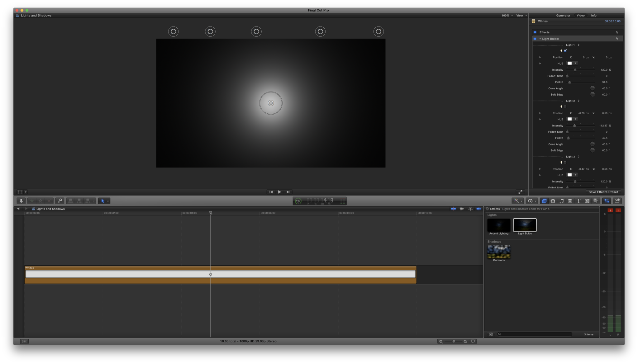Uncheck the Light 1 enable checkbox
This screenshot has height=364, width=638.
[565, 51]
